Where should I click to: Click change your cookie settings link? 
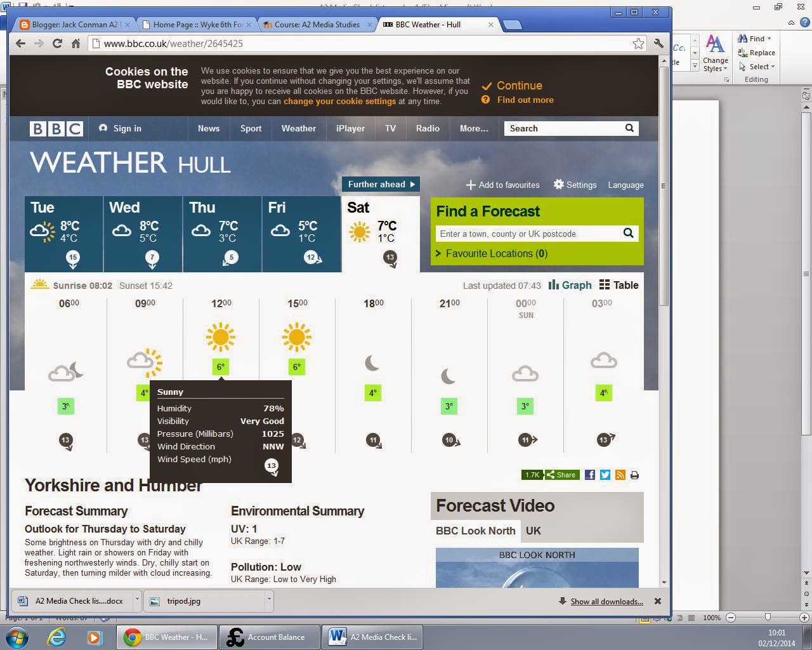[x=339, y=101]
